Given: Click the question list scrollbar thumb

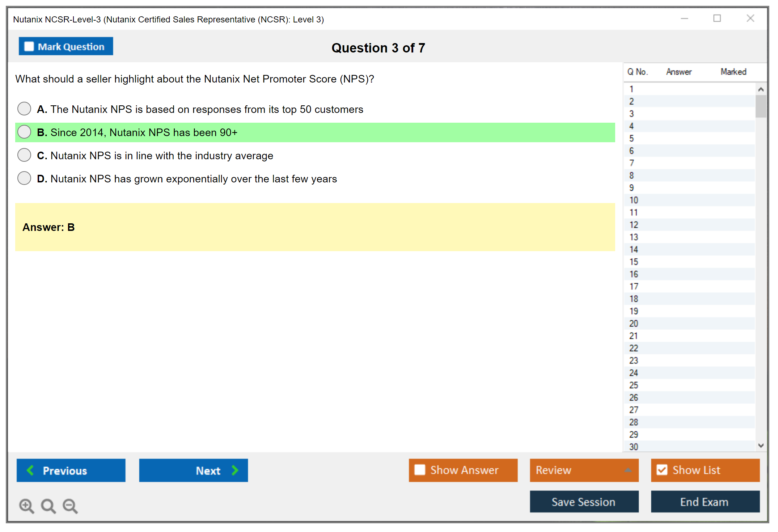Looking at the screenshot, I should (x=761, y=106).
